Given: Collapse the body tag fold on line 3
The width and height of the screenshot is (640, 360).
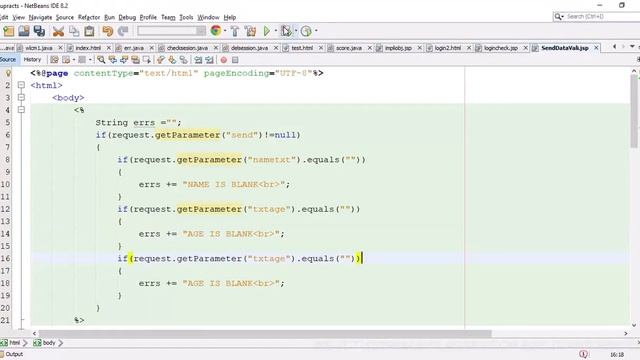Looking at the screenshot, I should (21, 98).
